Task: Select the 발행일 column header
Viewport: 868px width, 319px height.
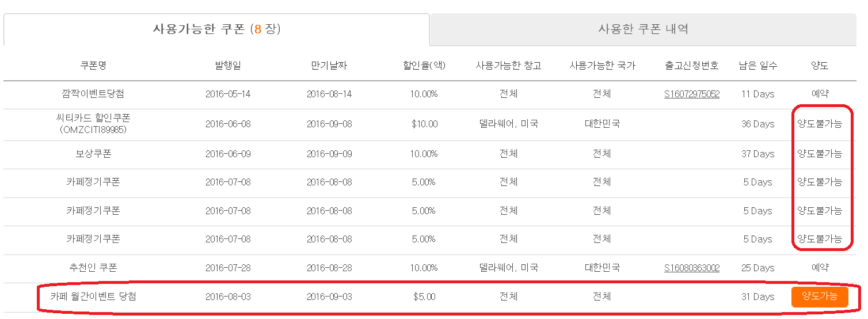Action: [x=228, y=66]
